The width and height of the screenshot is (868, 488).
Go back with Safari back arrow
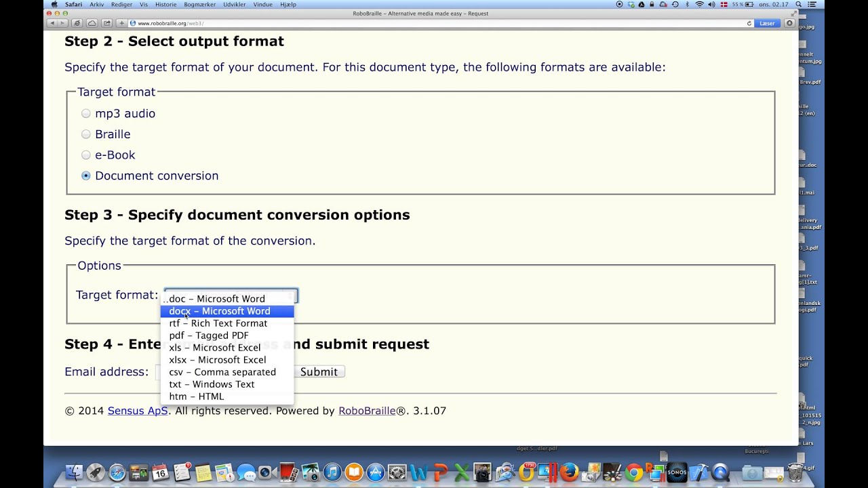(x=52, y=23)
